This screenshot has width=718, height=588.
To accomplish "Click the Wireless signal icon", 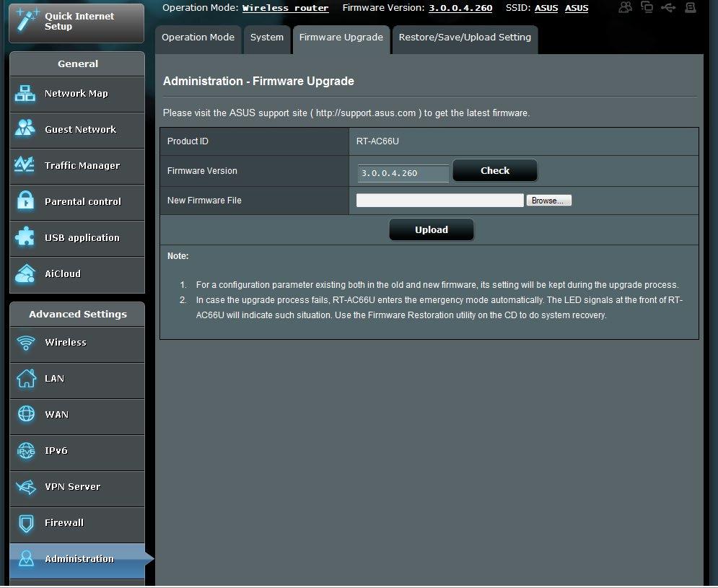I will 26,343.
